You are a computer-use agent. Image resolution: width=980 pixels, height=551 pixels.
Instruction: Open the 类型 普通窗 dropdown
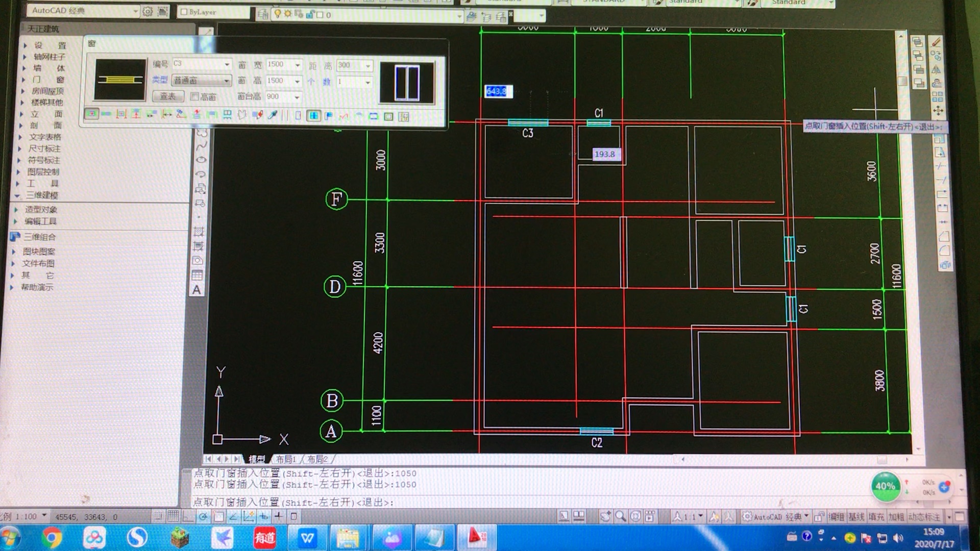[226, 81]
